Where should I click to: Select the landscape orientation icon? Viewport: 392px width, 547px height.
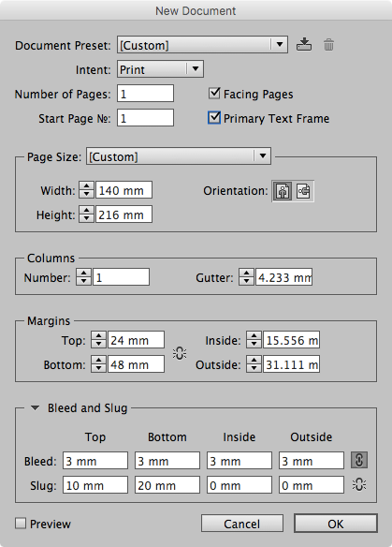coord(303,191)
